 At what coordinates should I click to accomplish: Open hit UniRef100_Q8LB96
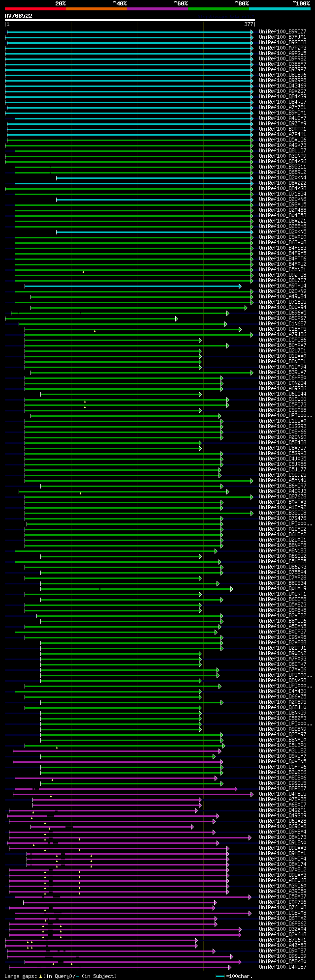point(283,75)
